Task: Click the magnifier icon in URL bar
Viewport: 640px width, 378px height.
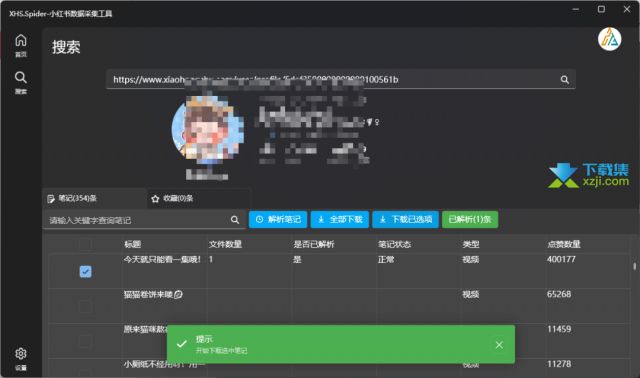Action: [564, 80]
